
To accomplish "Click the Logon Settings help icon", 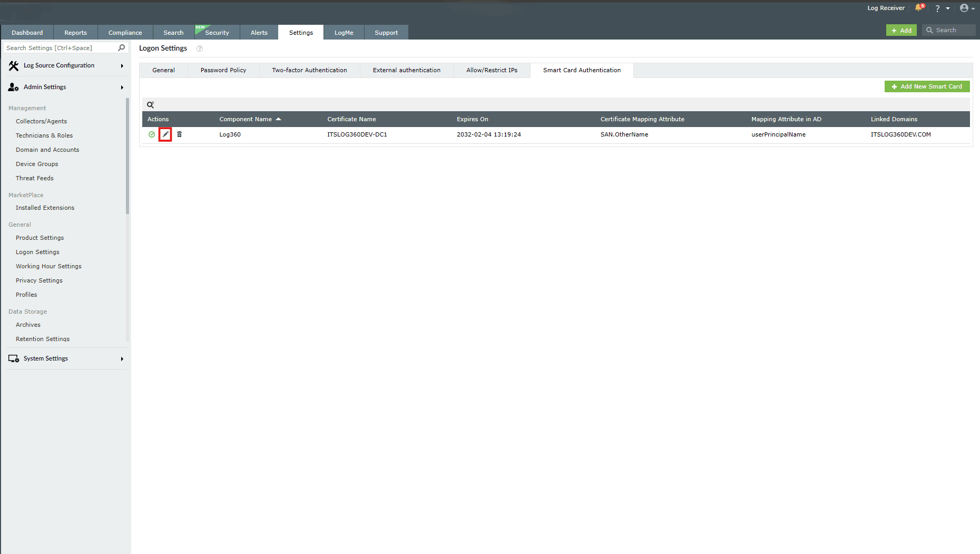I will [x=200, y=48].
